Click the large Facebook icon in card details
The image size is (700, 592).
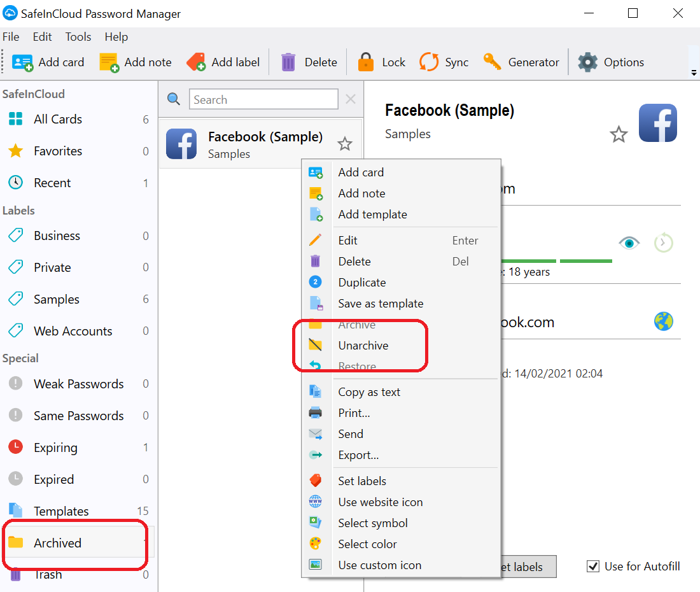(x=657, y=123)
